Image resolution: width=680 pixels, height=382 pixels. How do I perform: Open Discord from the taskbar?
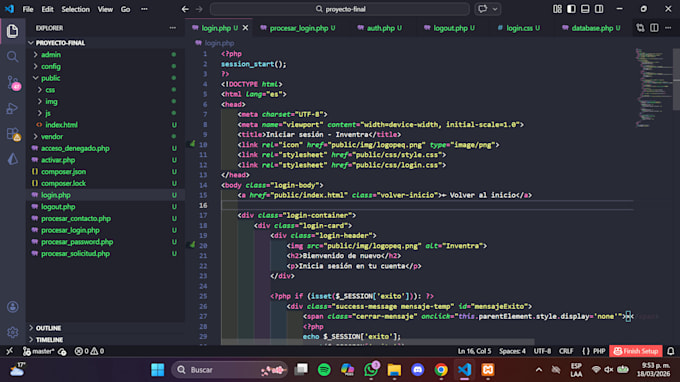[x=418, y=370]
